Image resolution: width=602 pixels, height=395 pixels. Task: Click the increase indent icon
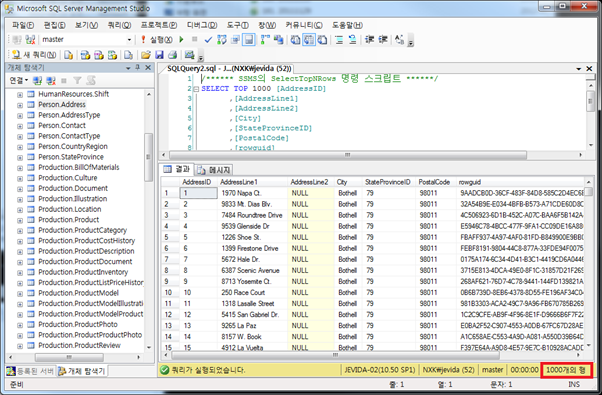point(383,40)
